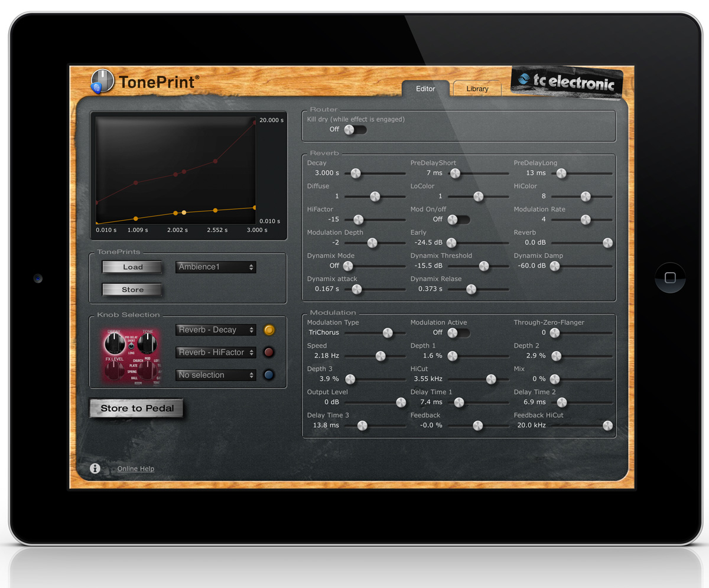The image size is (709, 588).
Task: Click the PreDelayShort slider knob
Action: click(x=454, y=173)
